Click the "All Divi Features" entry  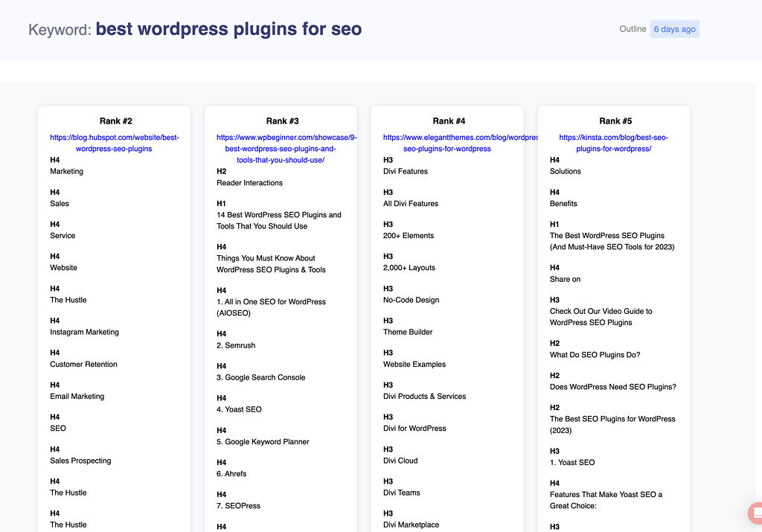tap(411, 204)
